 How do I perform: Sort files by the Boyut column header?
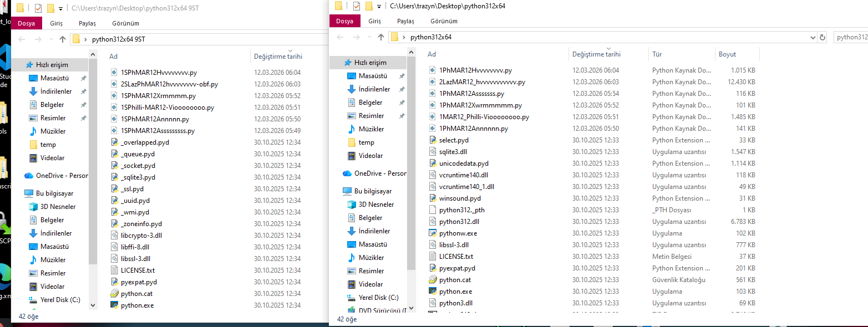(727, 54)
